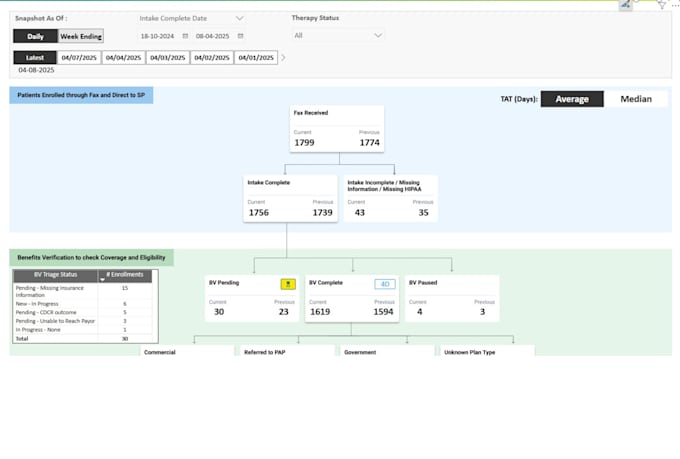Click the Unknown Plan Type card title
This screenshot has height=459, width=680.
(470, 352)
